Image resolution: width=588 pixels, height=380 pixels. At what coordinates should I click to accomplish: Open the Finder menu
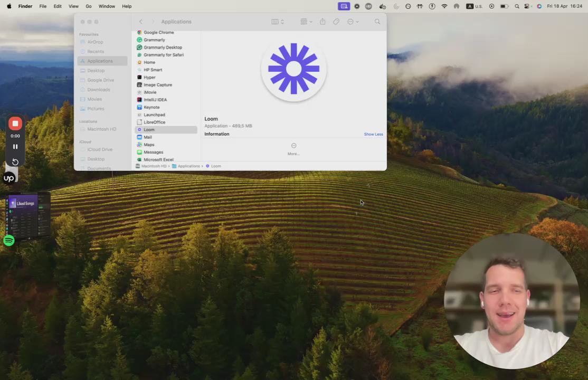coord(25,6)
